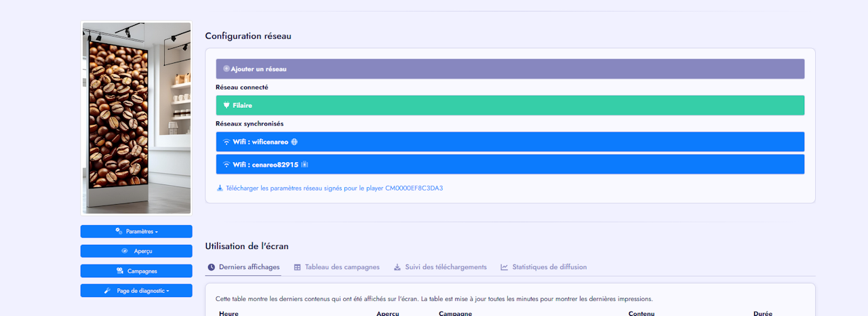The height and width of the screenshot is (316, 868).
Task: Select the Derniers affichages tab
Action: pos(243,267)
